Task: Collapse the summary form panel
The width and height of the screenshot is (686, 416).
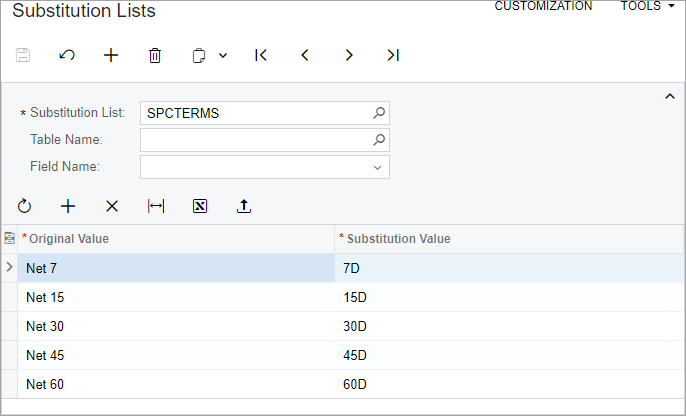Action: 670,96
